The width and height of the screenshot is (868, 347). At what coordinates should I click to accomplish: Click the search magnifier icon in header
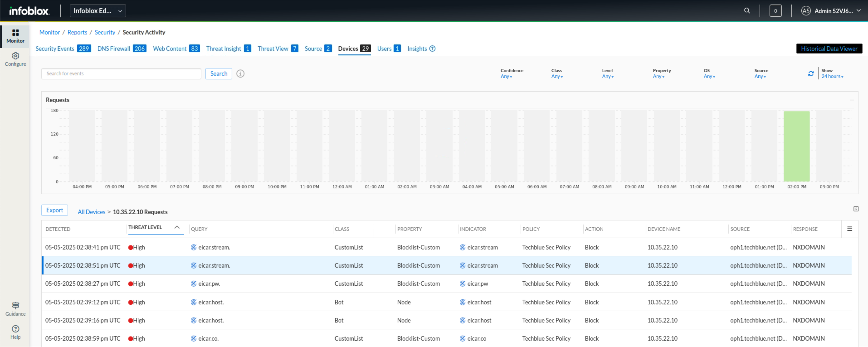click(747, 11)
